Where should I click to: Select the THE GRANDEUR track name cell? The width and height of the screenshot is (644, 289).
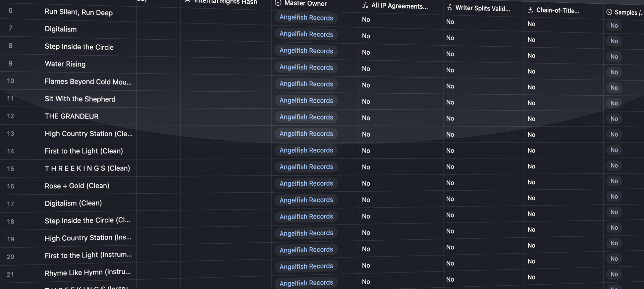click(x=71, y=116)
